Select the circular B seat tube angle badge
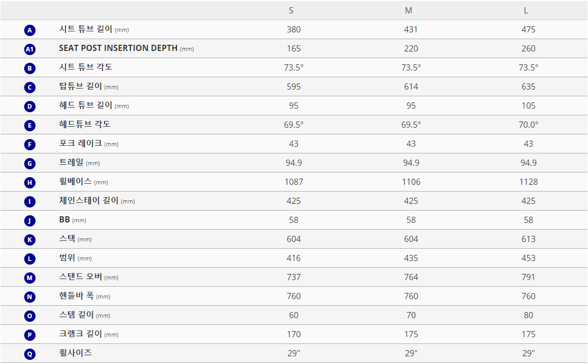 point(30,68)
